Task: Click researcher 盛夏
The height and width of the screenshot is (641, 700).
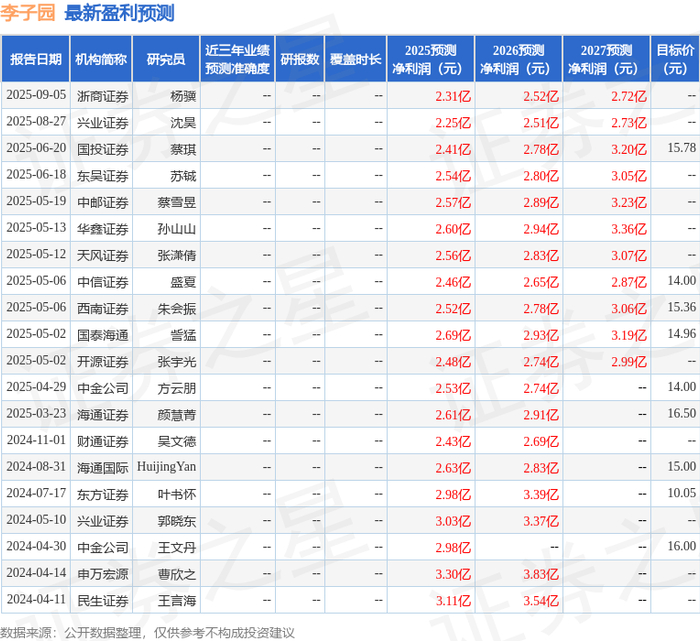Action: (183, 282)
